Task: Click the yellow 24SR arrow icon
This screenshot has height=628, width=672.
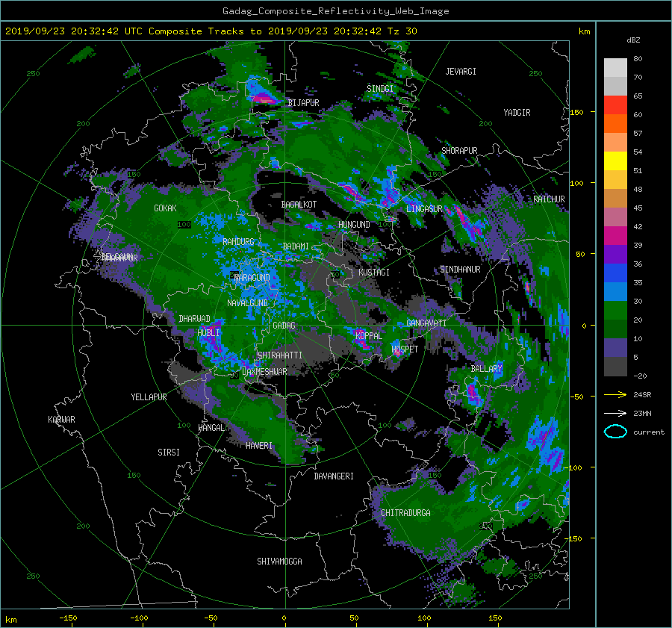Action: click(x=615, y=394)
